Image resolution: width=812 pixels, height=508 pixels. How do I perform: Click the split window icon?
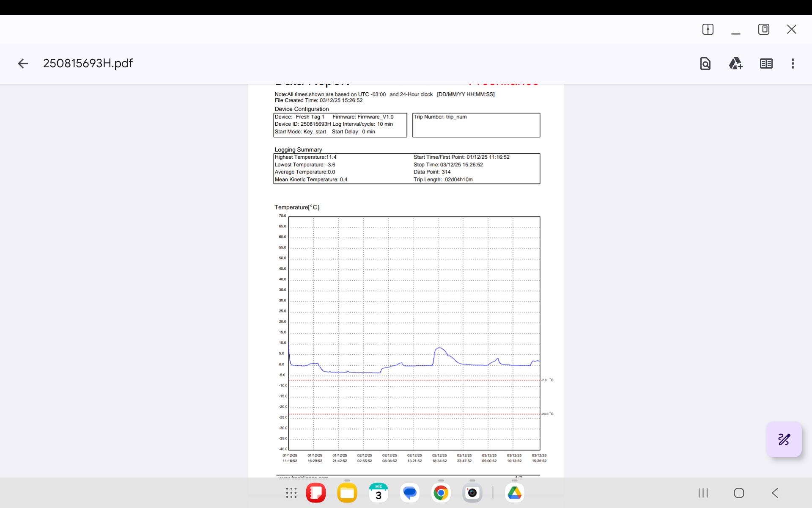[x=708, y=29]
